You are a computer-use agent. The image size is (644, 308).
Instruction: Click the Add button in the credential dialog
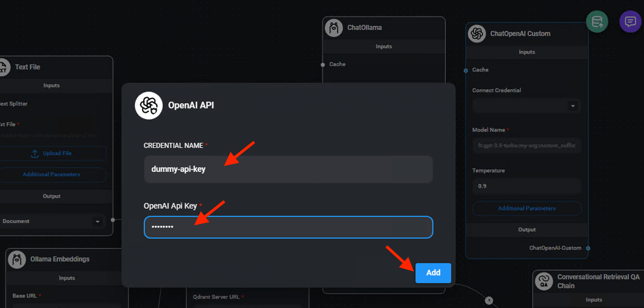(x=433, y=273)
